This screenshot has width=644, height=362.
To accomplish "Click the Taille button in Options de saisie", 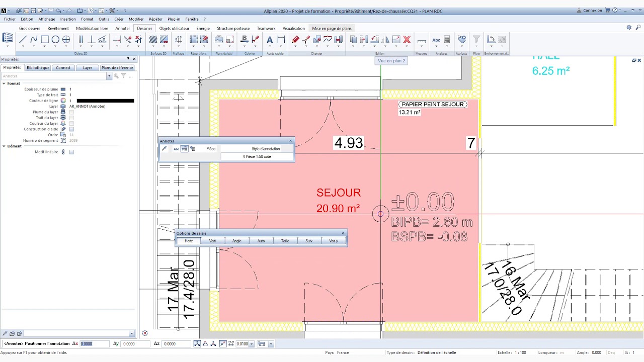I will tap(285, 241).
